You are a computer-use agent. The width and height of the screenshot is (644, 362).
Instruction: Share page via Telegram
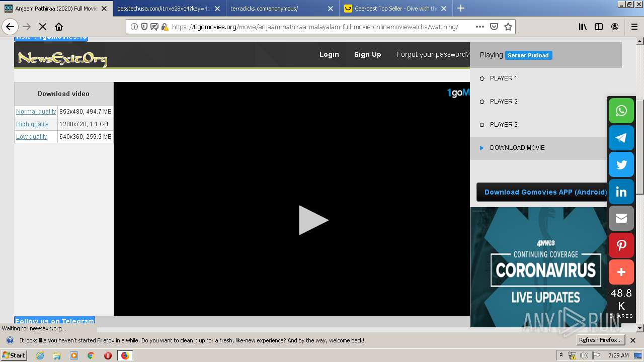click(621, 138)
